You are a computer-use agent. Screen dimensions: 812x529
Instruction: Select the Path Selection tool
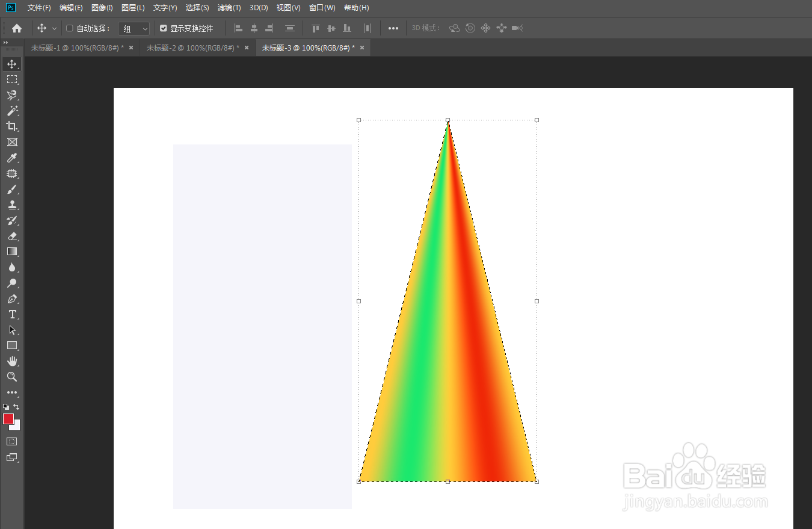coord(12,330)
